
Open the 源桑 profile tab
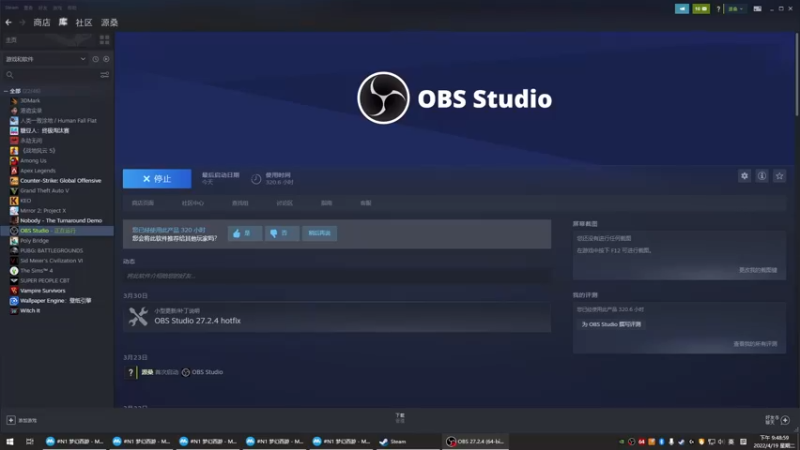pyautogui.click(x=109, y=22)
